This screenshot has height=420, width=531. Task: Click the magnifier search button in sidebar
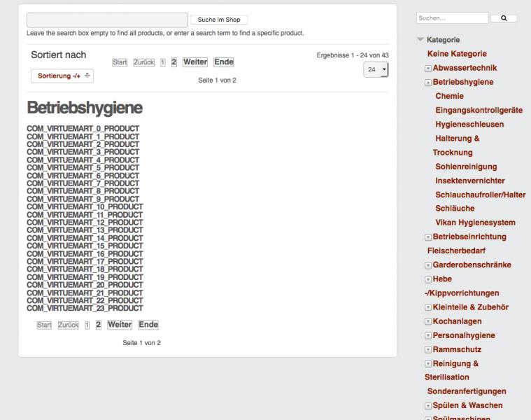pyautogui.click(x=504, y=18)
